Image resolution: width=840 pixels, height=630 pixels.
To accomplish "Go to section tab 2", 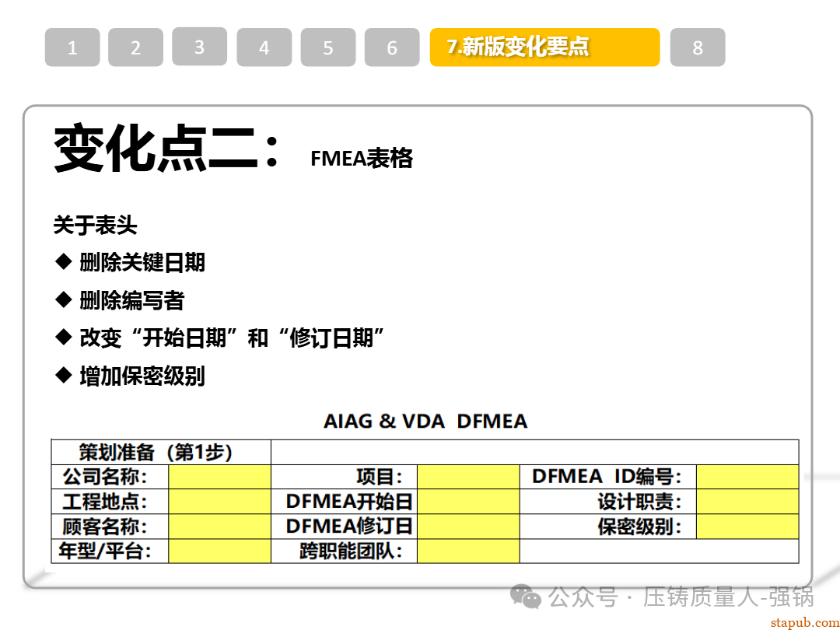I will (135, 47).
